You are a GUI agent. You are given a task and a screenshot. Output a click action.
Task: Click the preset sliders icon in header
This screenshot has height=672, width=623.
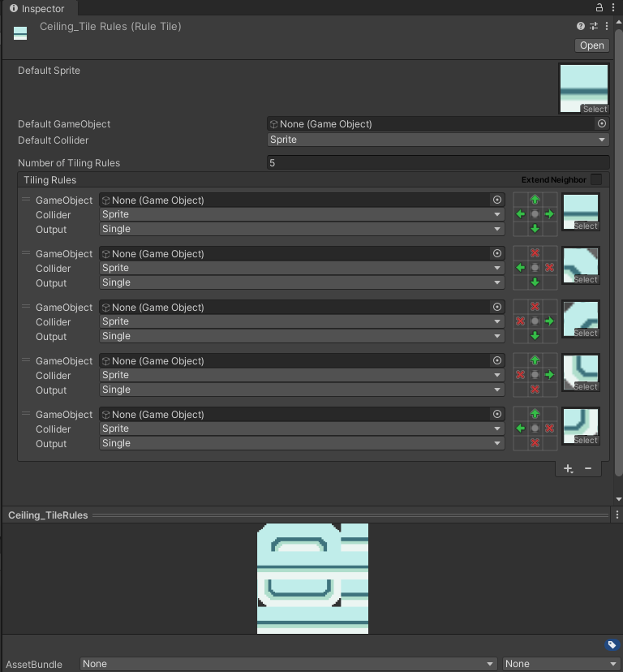point(594,27)
